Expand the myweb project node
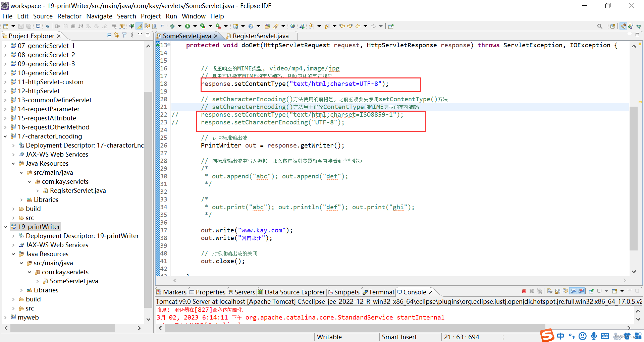This screenshot has width=644, height=342. pyautogui.click(x=5, y=318)
